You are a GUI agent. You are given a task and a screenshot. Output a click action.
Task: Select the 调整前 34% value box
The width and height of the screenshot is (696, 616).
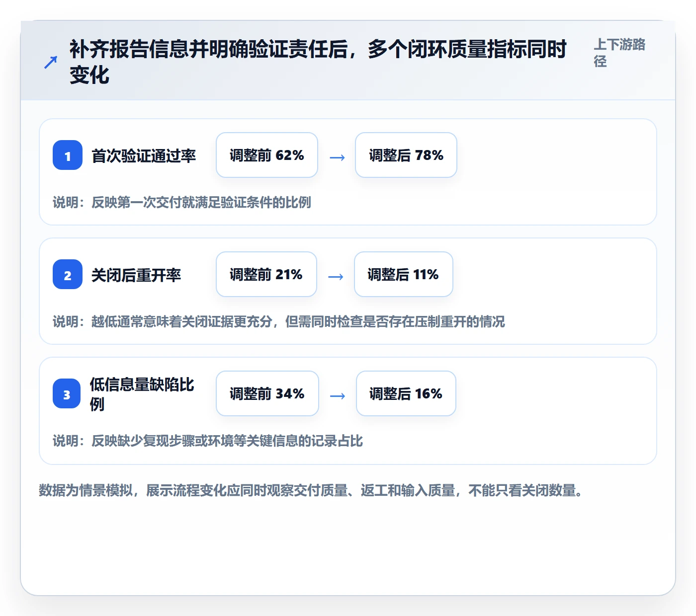click(267, 393)
